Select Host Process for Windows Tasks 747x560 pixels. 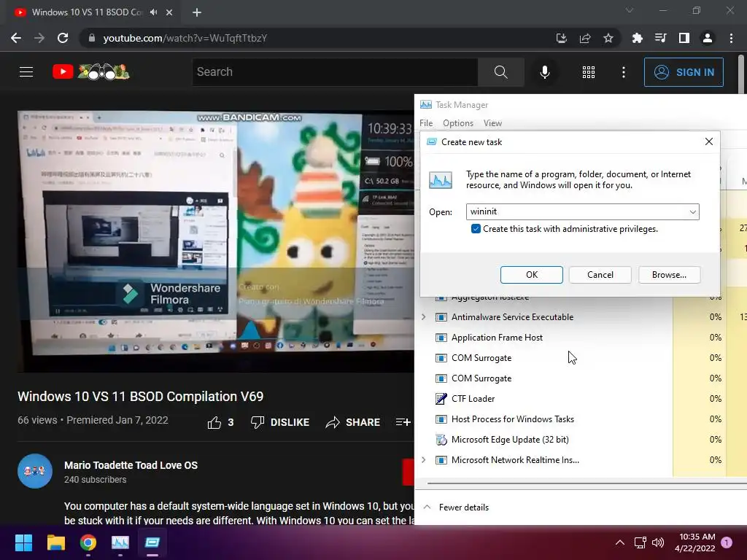tap(513, 419)
